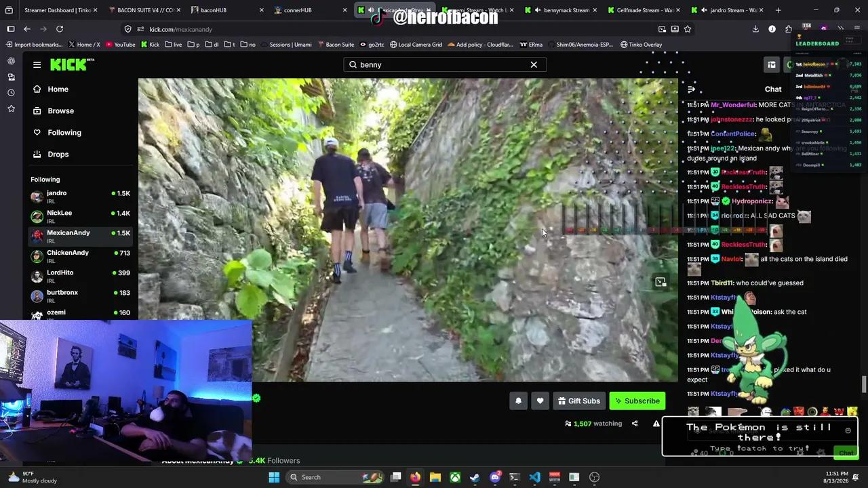
Task: Toggle theatre mode icon on the video
Action: pyautogui.click(x=660, y=282)
